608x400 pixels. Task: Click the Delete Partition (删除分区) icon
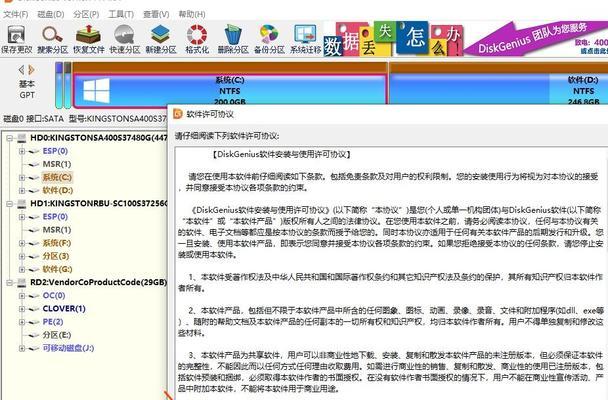pos(233,39)
